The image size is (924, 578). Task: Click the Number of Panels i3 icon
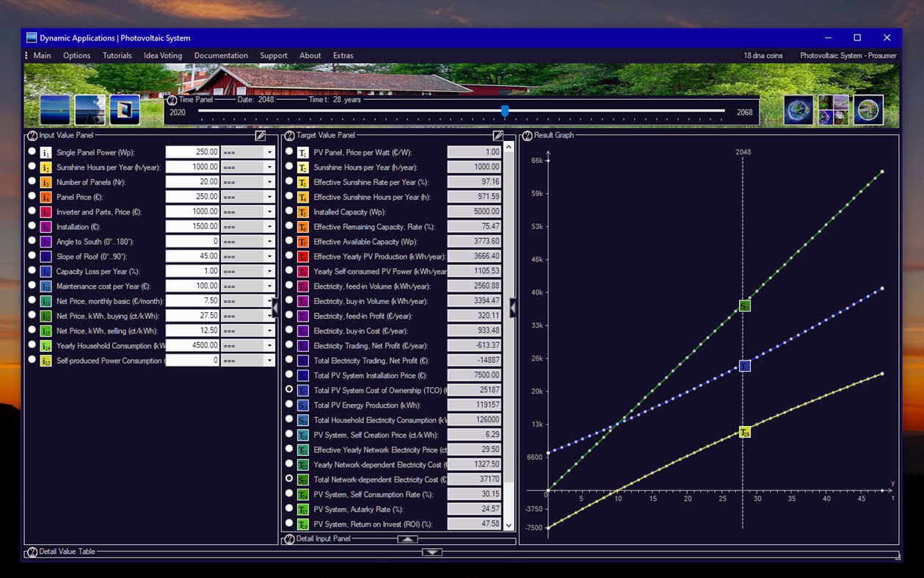(x=46, y=182)
